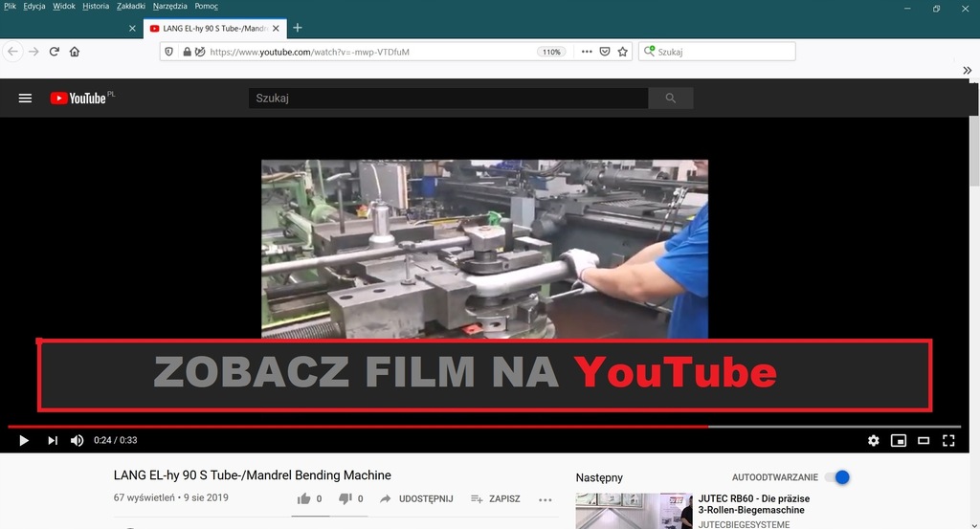
Task: Open the Pomoc menu
Action: pos(207,7)
